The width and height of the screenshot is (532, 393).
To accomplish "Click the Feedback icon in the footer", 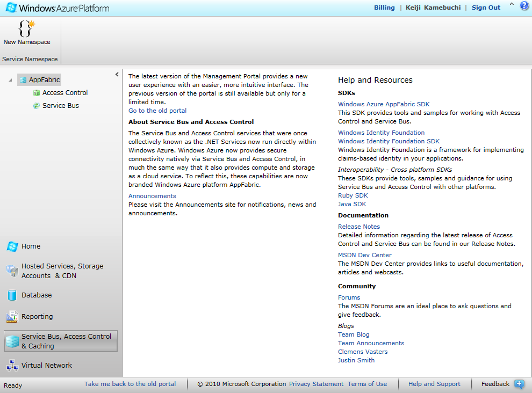I will pyautogui.click(x=519, y=384).
